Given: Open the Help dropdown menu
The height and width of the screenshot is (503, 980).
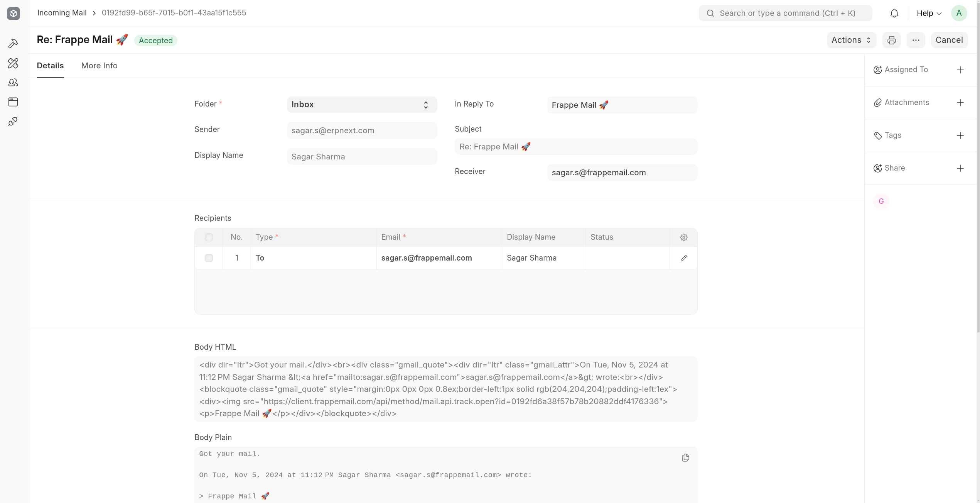Looking at the screenshot, I should point(929,13).
